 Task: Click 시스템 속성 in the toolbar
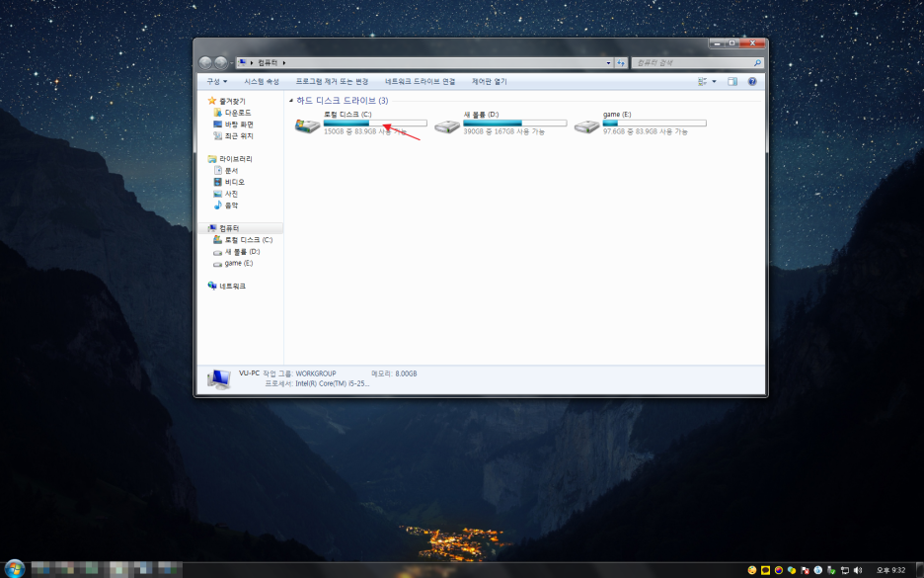pyautogui.click(x=262, y=81)
